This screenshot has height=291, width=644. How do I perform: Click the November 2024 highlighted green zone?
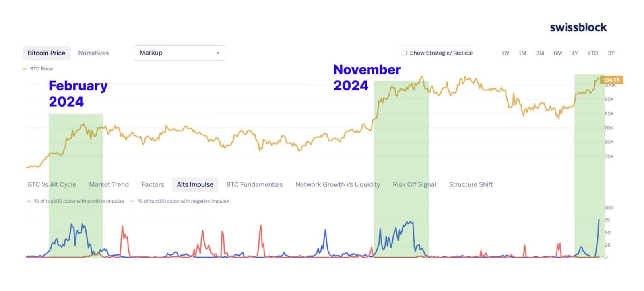[401, 169]
